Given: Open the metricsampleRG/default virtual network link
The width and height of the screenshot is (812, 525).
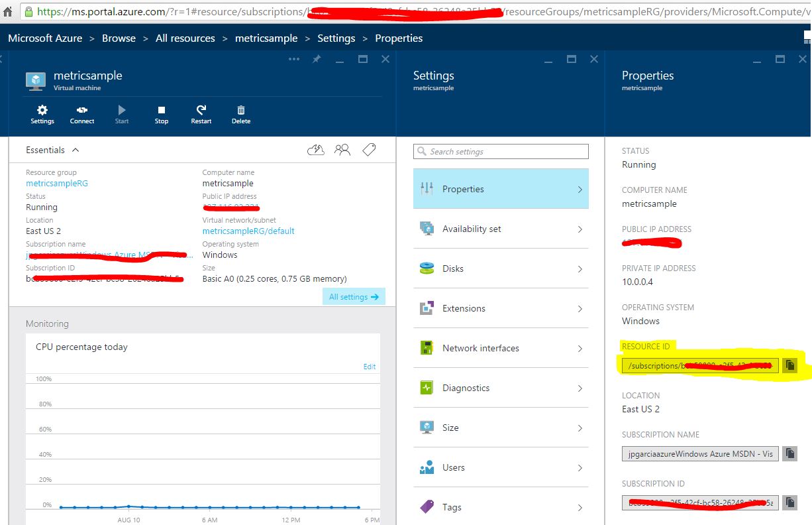Looking at the screenshot, I should pos(248,231).
